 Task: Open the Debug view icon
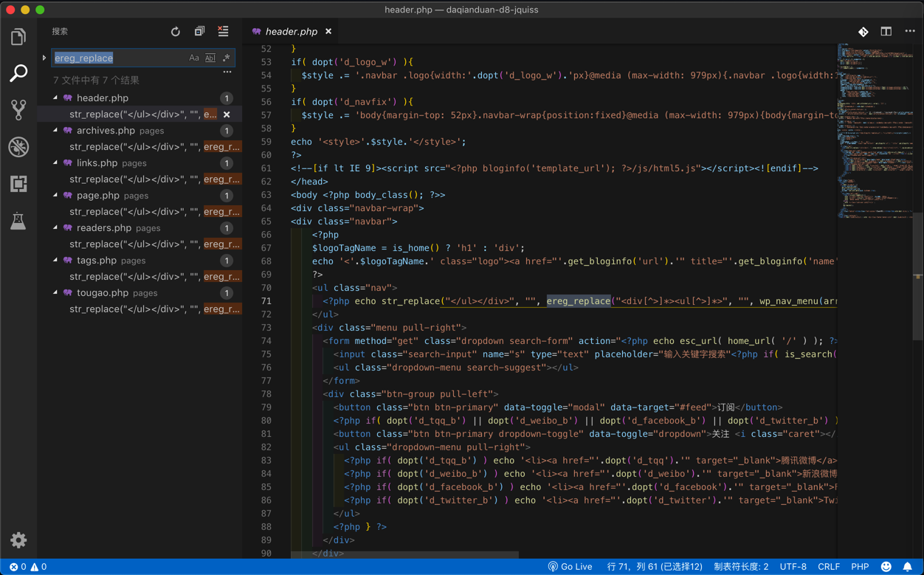coord(18,147)
